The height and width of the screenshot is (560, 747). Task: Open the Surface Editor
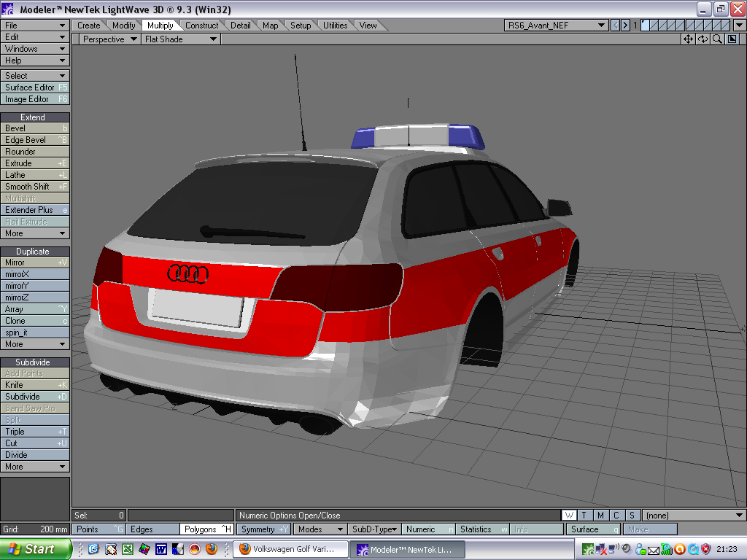point(35,87)
